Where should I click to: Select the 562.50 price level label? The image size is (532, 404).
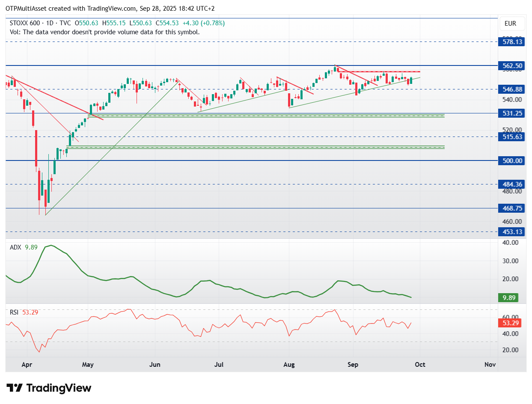512,65
